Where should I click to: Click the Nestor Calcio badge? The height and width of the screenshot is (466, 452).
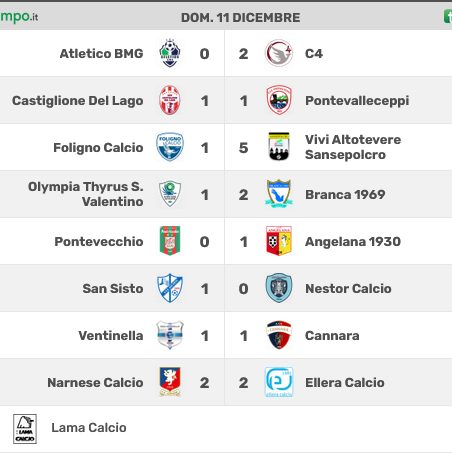pyautogui.click(x=279, y=288)
